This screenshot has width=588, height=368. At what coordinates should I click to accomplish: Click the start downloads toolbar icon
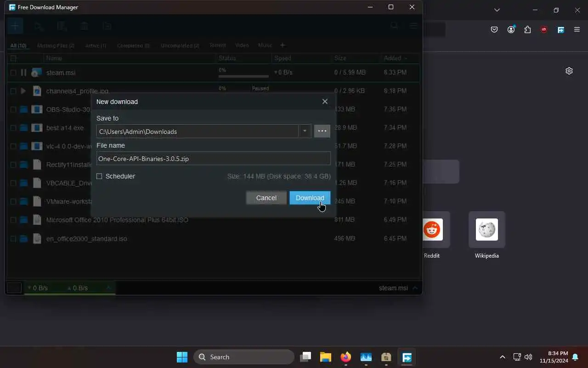point(39,26)
